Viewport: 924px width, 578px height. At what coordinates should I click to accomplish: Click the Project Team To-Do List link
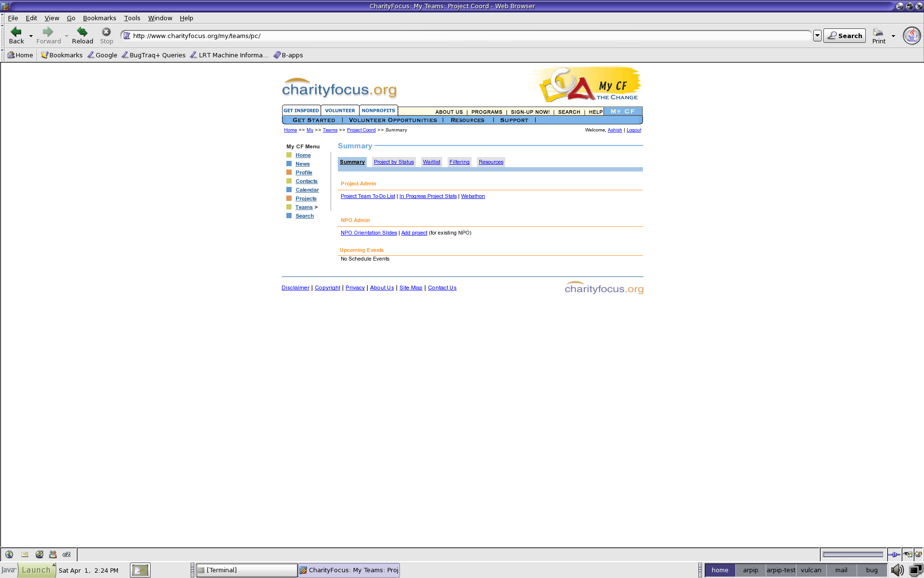[368, 196]
